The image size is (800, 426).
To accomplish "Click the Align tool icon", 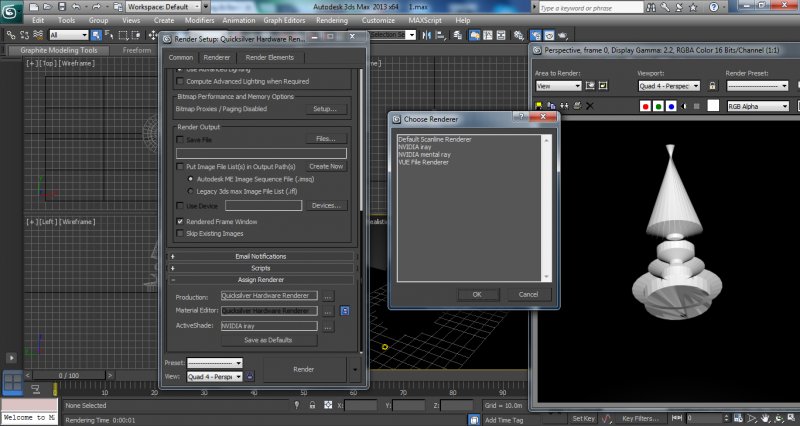I will [x=441, y=35].
